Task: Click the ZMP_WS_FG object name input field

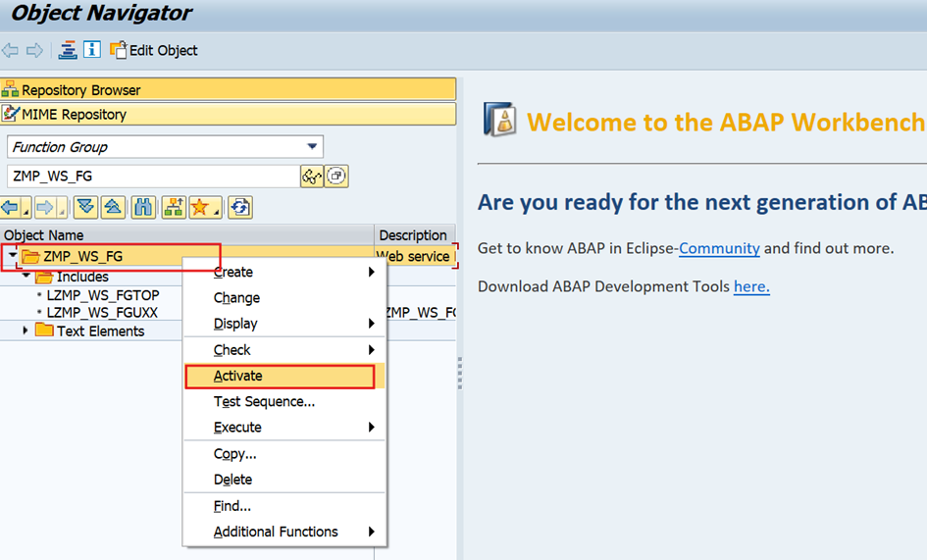Action: 153,176
